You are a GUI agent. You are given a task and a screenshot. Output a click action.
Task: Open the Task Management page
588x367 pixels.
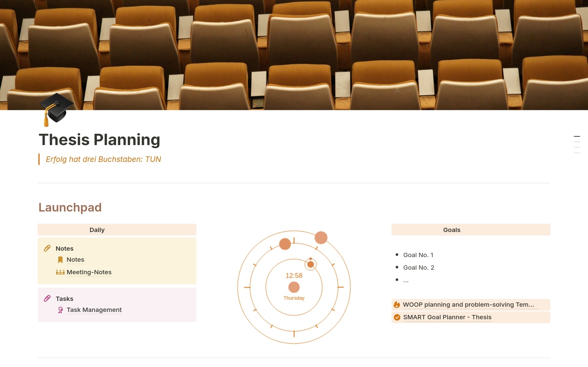pyautogui.click(x=94, y=310)
